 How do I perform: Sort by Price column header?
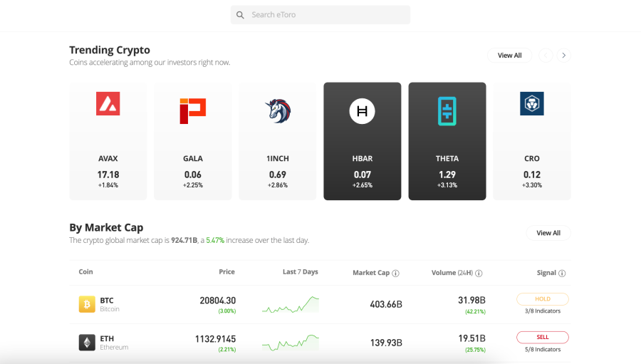[226, 271]
